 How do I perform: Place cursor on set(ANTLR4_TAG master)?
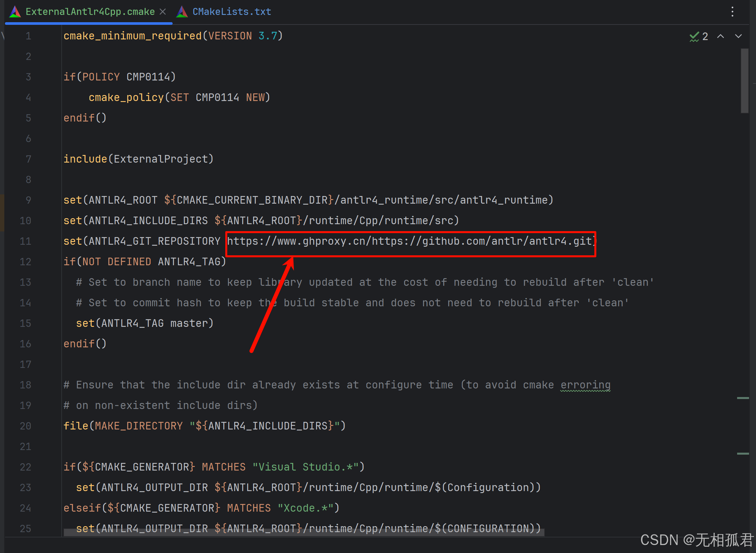[144, 323]
